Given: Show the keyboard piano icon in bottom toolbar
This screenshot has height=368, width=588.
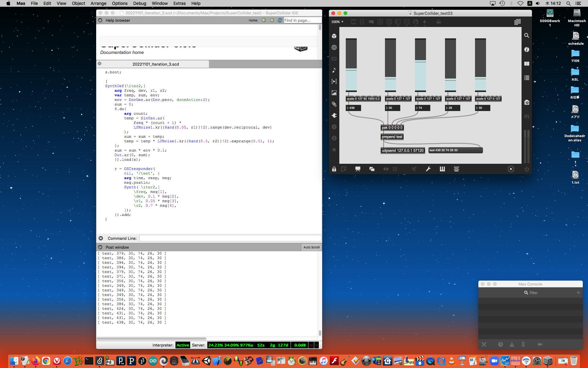Looking at the screenshot, I should [x=442, y=169].
